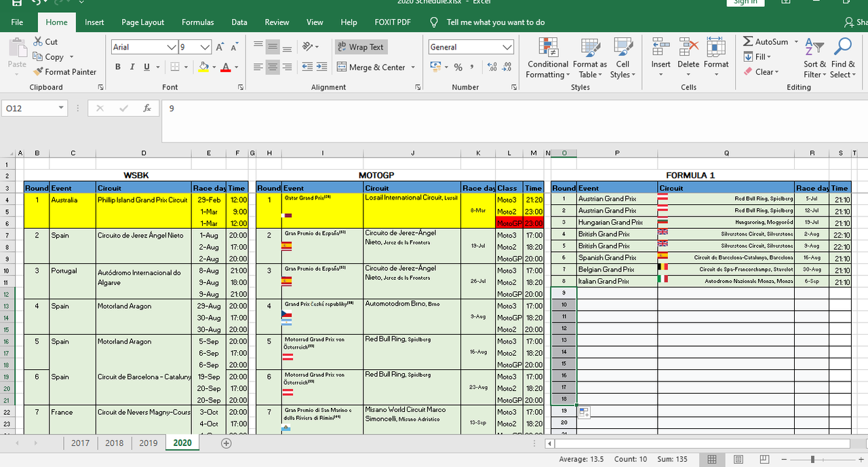
Task: Open Sort & Filter menu
Action: click(814, 58)
